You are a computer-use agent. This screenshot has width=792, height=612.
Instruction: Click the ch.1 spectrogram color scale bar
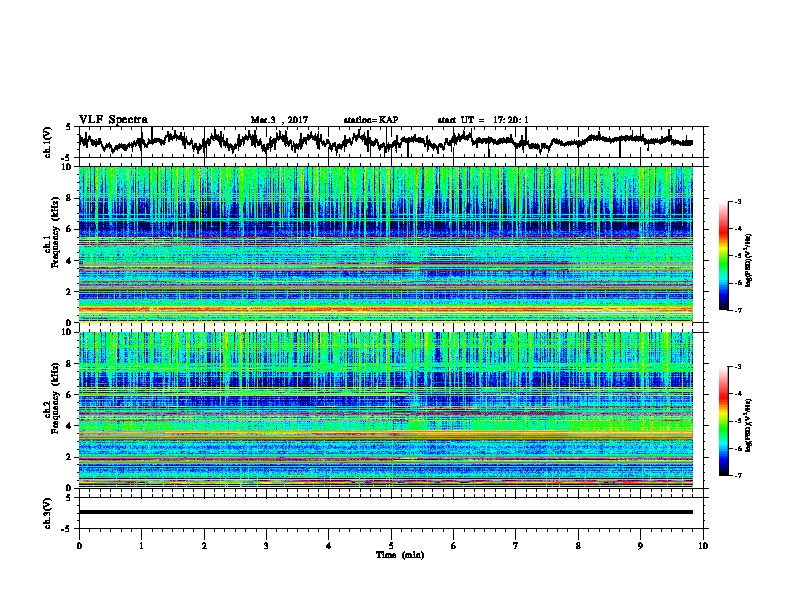[723, 256]
